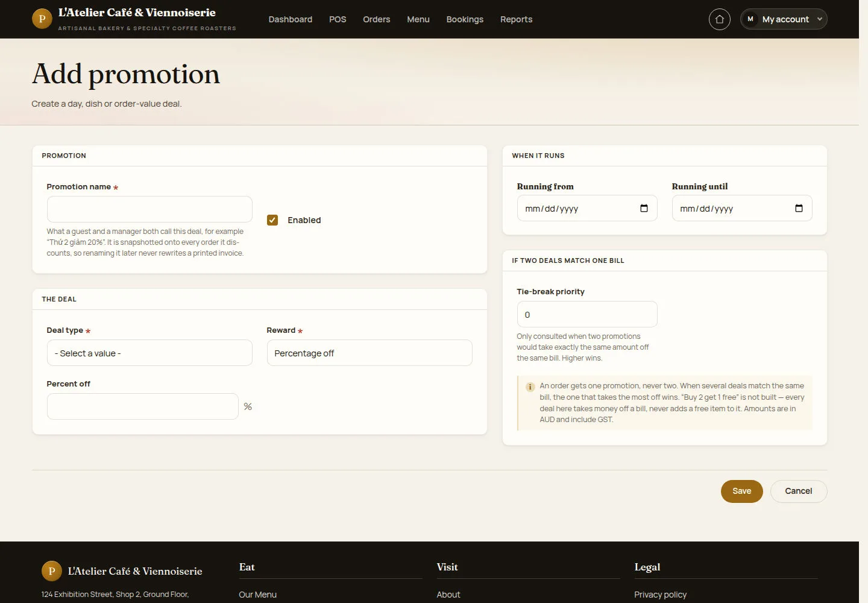Click the 'Add promotion' heading
The width and height of the screenshot is (868, 603).
click(126, 74)
